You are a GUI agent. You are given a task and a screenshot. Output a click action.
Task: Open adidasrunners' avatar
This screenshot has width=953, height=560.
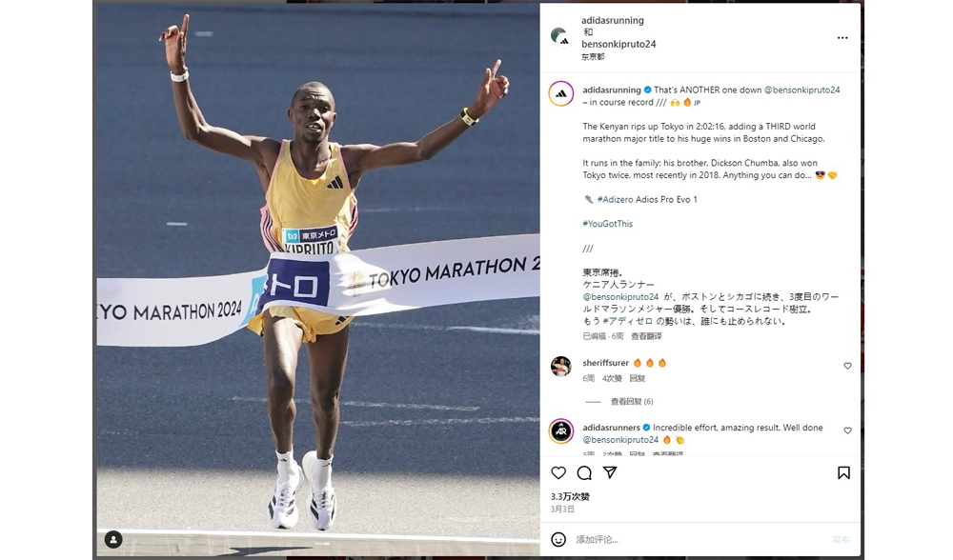(561, 431)
